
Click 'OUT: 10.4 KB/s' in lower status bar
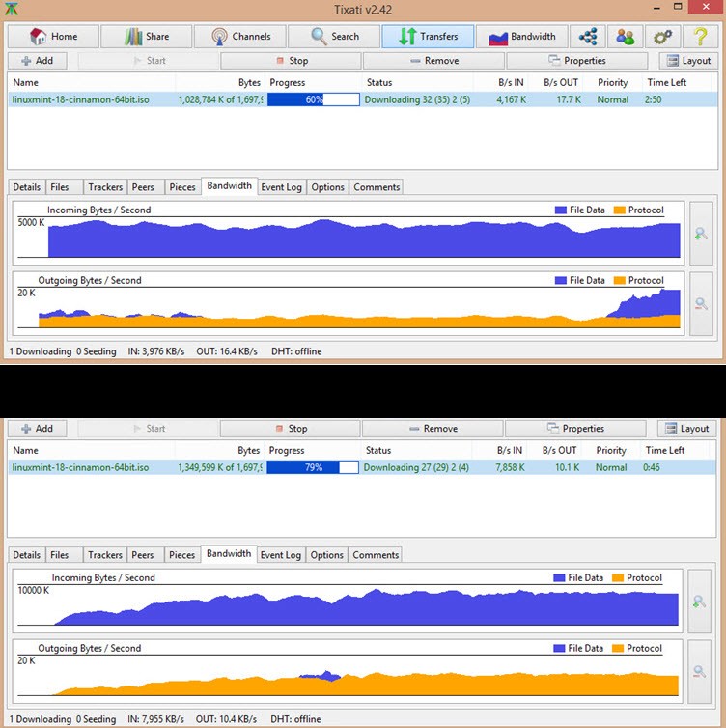(226, 719)
